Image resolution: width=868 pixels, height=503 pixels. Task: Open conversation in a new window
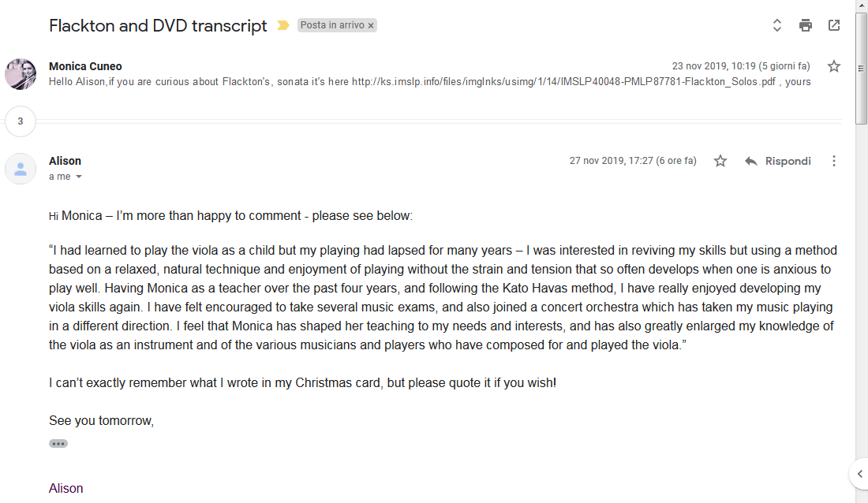pos(834,25)
